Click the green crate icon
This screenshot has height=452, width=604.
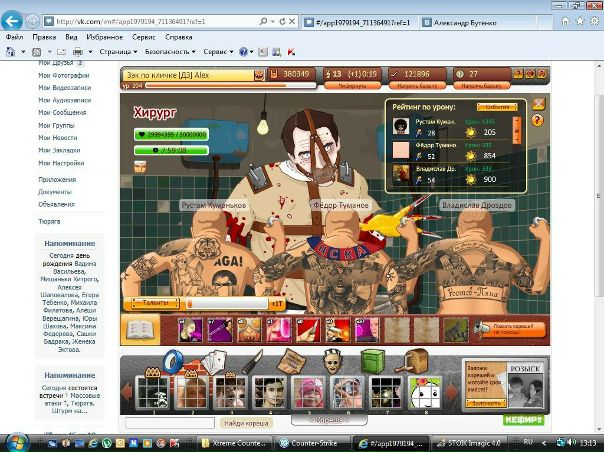(372, 361)
